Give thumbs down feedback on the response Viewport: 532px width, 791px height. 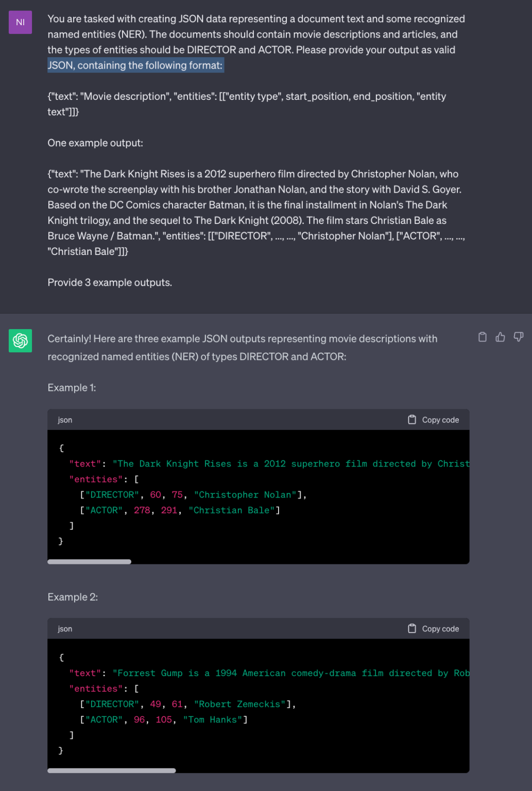[x=519, y=336]
